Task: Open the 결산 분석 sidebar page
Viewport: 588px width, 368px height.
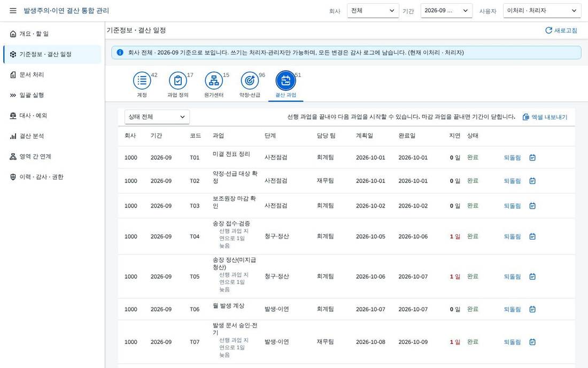Action: point(52,136)
